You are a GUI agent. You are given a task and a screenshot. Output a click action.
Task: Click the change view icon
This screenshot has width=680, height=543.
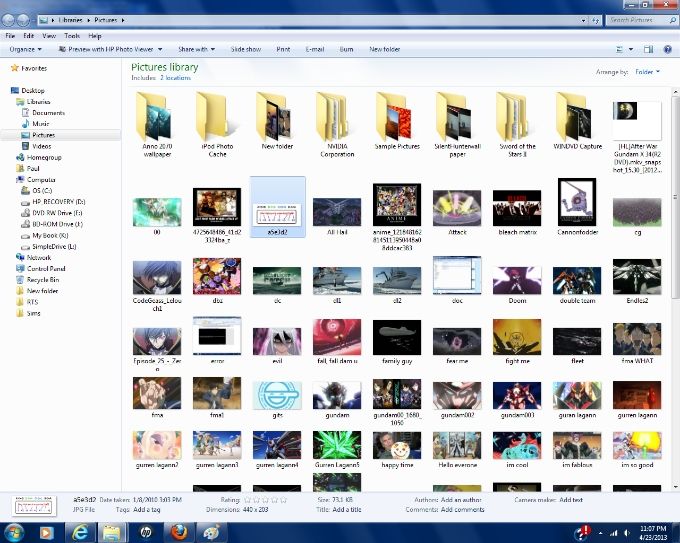[619, 49]
